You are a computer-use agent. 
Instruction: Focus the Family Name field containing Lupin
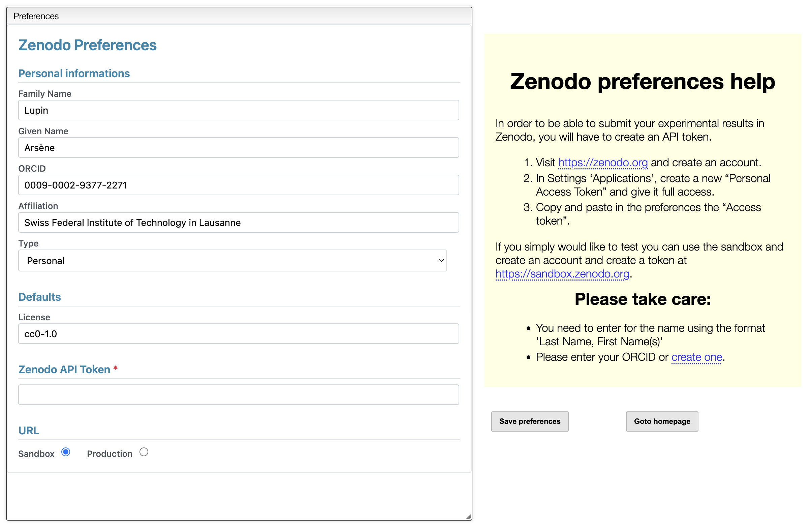point(239,110)
